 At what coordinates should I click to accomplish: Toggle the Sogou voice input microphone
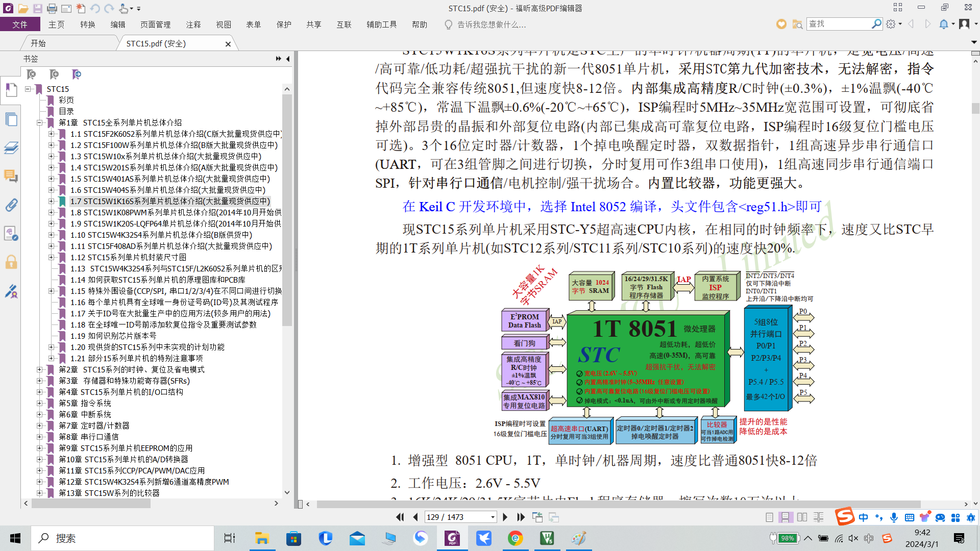[894, 517]
